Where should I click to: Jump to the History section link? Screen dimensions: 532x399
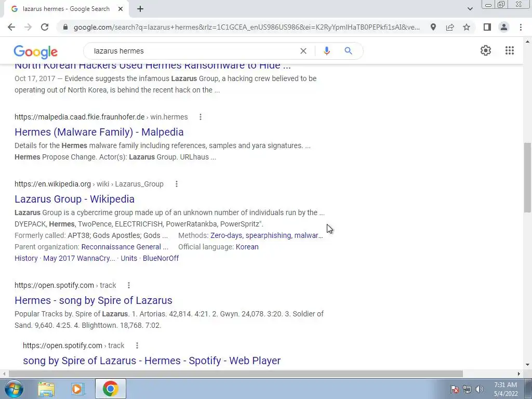[x=26, y=258]
